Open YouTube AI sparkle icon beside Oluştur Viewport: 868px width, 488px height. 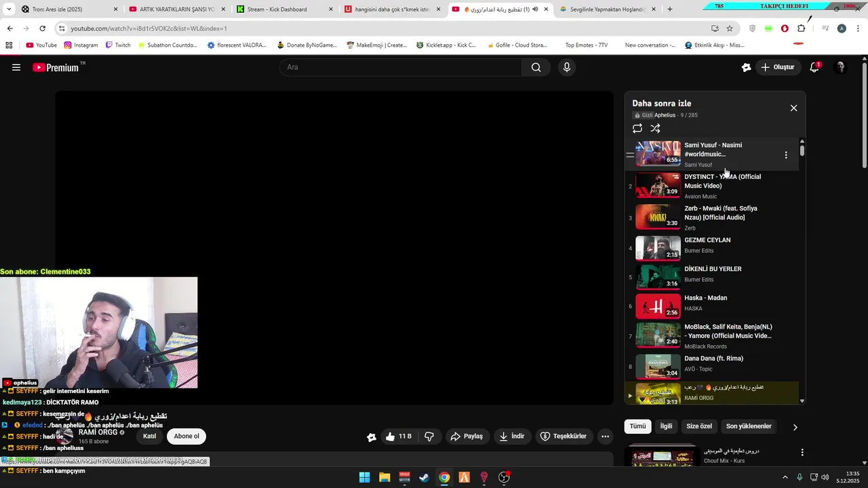pyautogui.click(x=746, y=67)
